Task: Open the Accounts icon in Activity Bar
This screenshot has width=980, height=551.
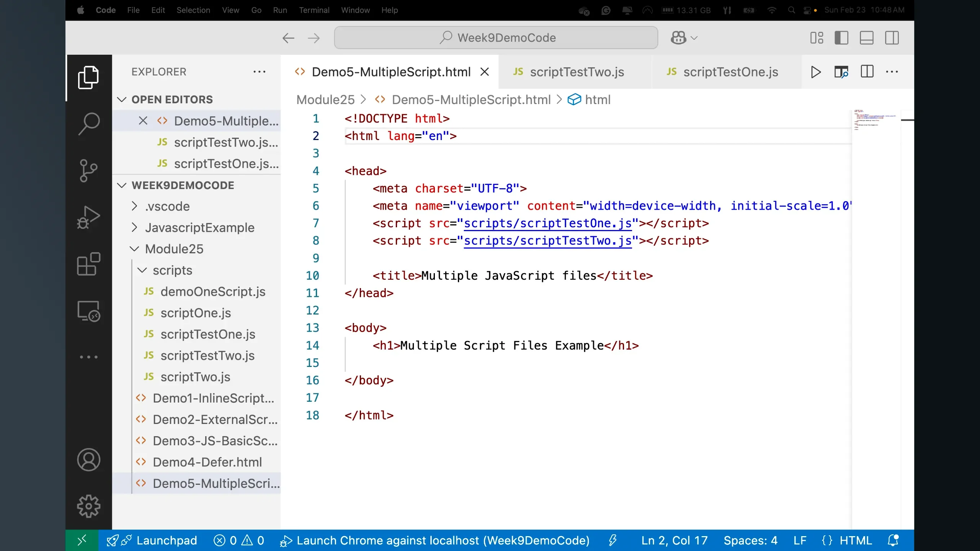Action: (88, 460)
